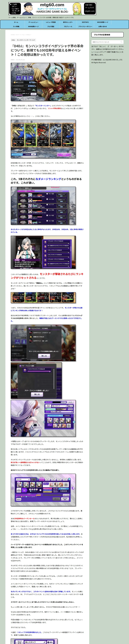Open the 新作カレンダー menu item
Viewport: 129px width, 644px height.
pos(68,22)
